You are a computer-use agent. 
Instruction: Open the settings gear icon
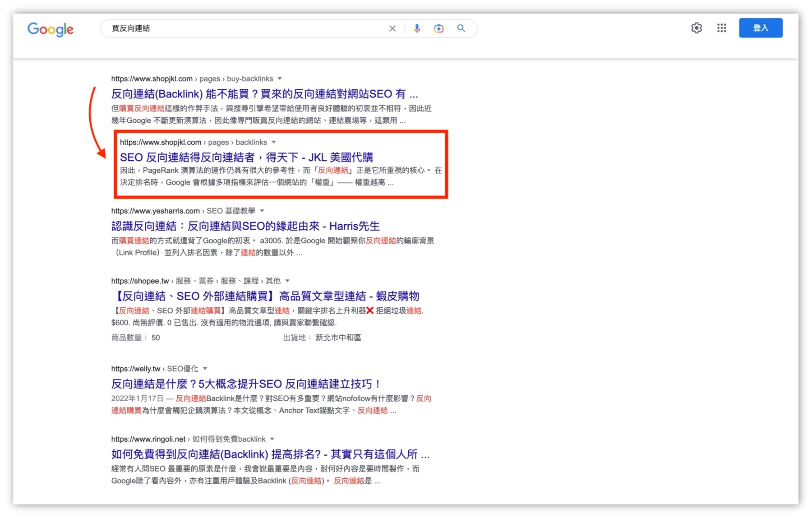coord(697,28)
